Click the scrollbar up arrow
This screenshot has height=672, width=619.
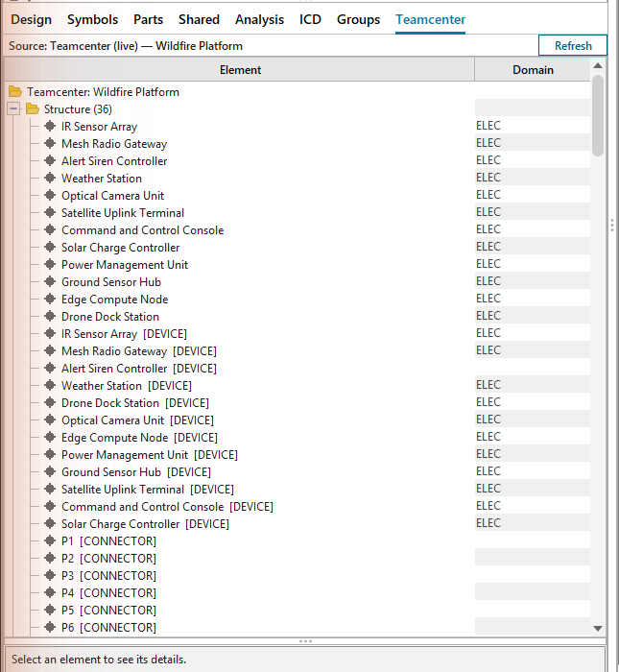598,65
